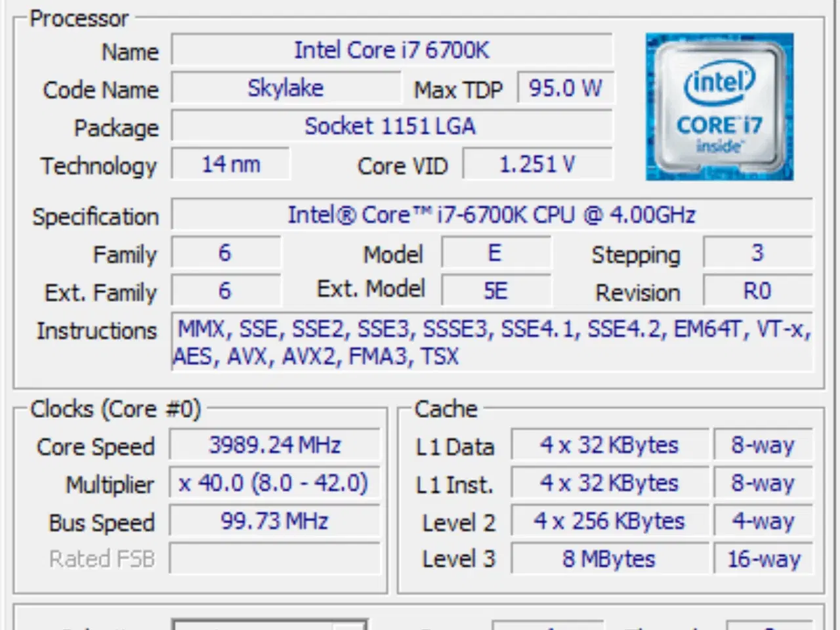Click the Revision value R0

coord(758,291)
